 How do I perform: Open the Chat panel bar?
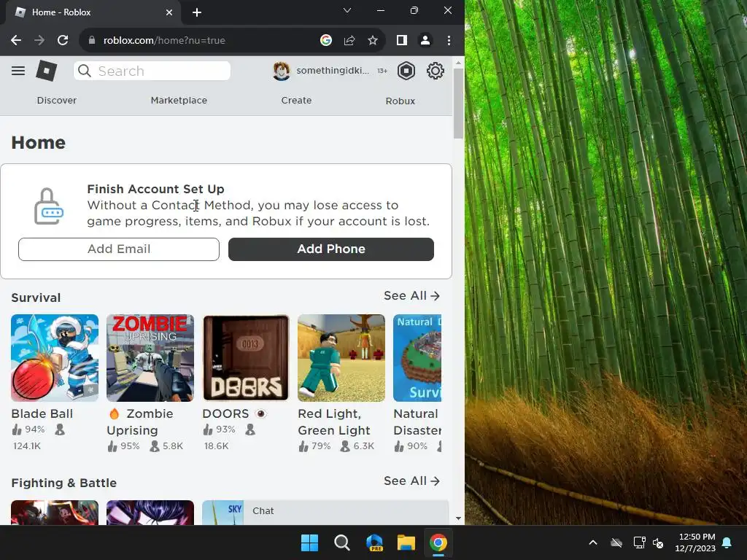coord(325,513)
